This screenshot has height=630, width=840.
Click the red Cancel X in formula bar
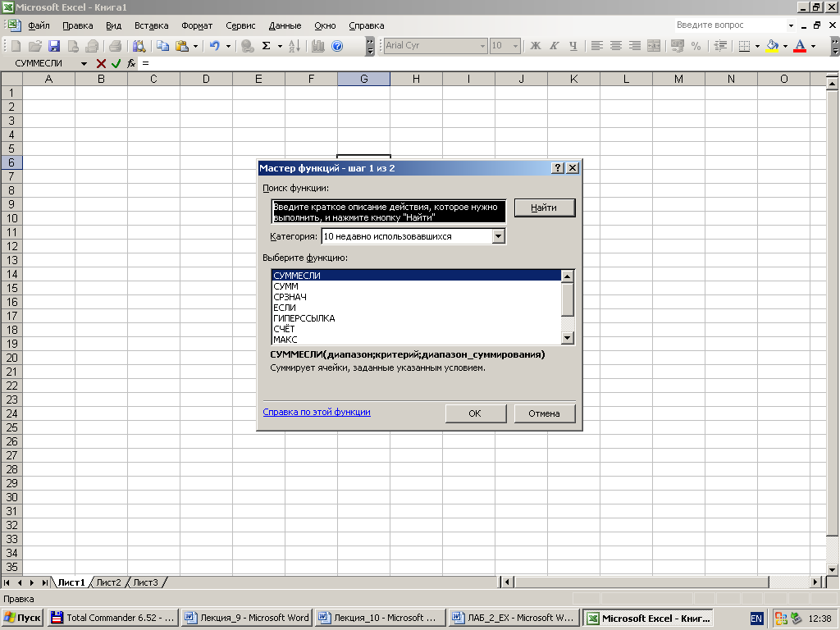[x=101, y=63]
